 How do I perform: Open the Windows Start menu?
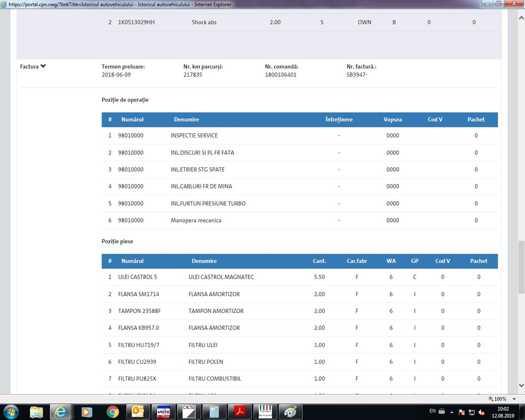pyautogui.click(x=10, y=412)
